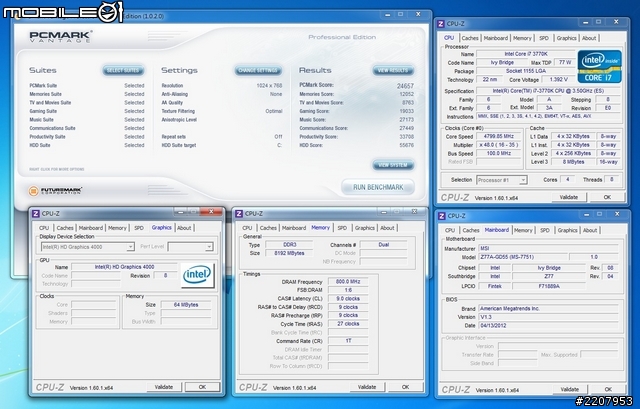640x409 pixels.
Task: Click the Core Voltage 1.392 V field
Action: [558, 80]
